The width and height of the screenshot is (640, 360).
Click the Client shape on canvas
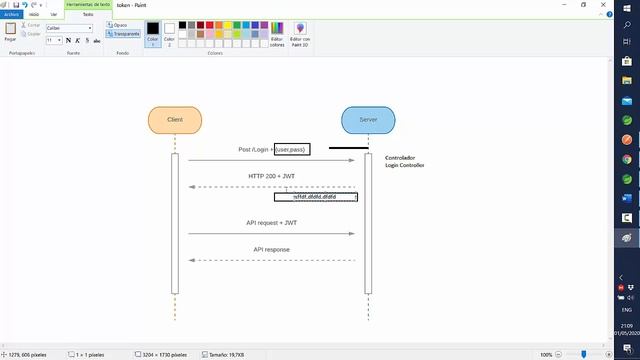pos(175,120)
